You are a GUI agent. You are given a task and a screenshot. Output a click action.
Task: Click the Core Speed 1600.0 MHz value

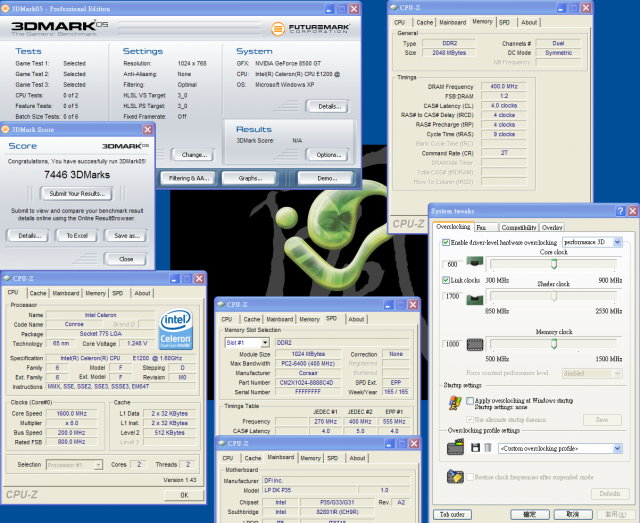point(71,414)
